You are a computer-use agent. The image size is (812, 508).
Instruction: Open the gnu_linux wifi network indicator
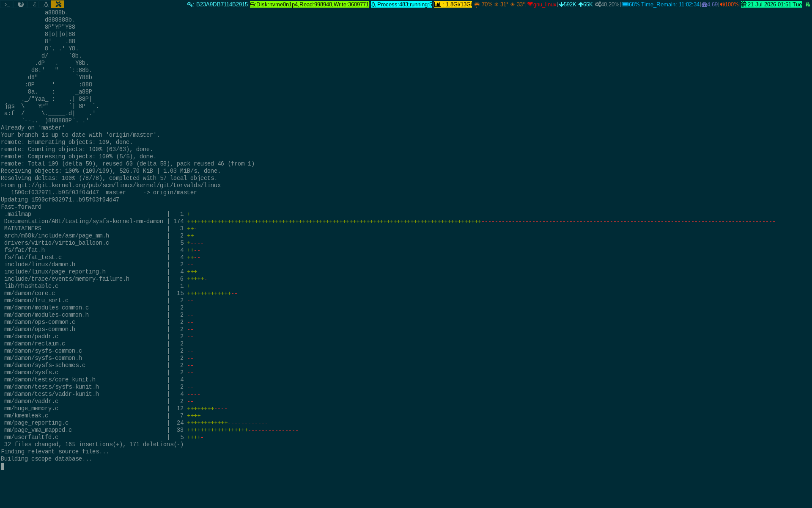pyautogui.click(x=542, y=4)
